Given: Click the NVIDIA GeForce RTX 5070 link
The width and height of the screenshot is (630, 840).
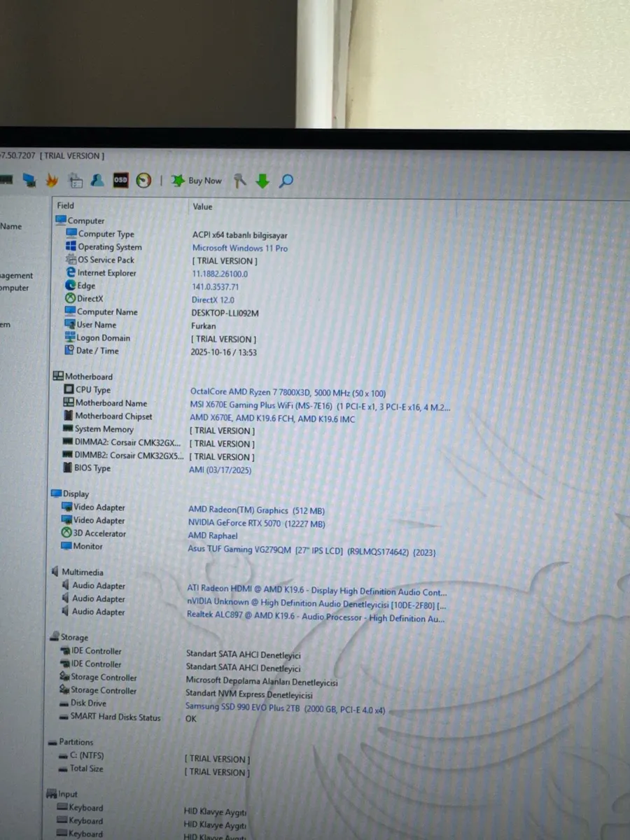Looking at the screenshot, I should (256, 524).
